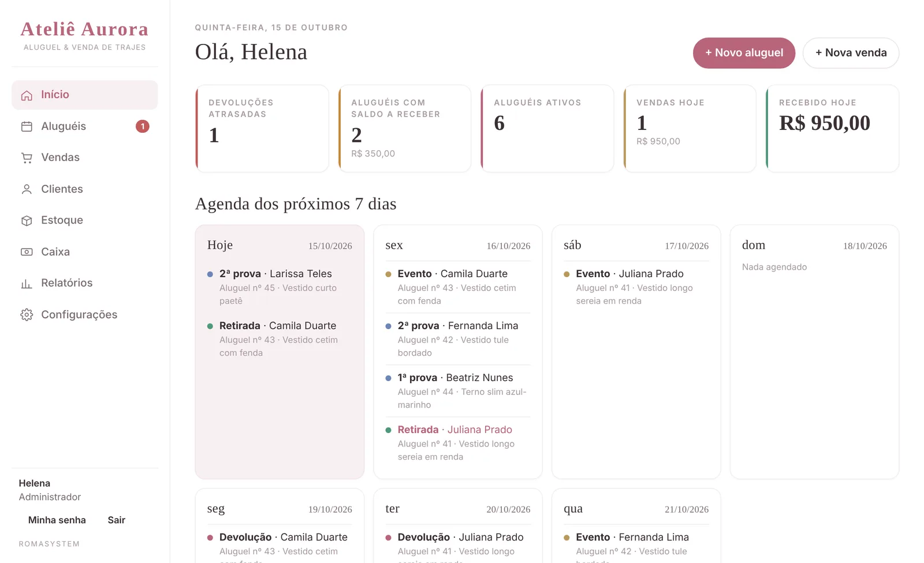The width and height of the screenshot is (924, 563).
Task: Click the Caixa cash icon
Action: (x=27, y=252)
